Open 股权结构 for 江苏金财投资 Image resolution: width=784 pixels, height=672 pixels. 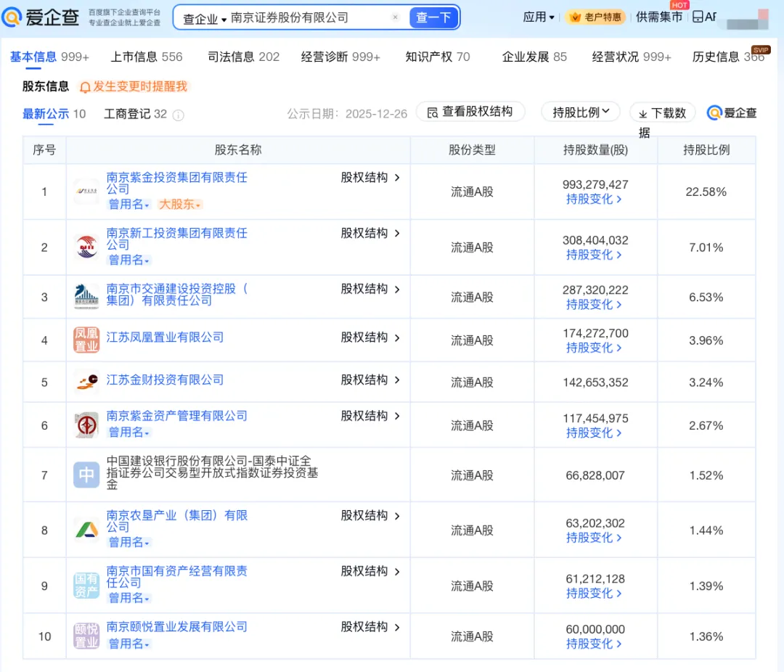pyautogui.click(x=370, y=380)
